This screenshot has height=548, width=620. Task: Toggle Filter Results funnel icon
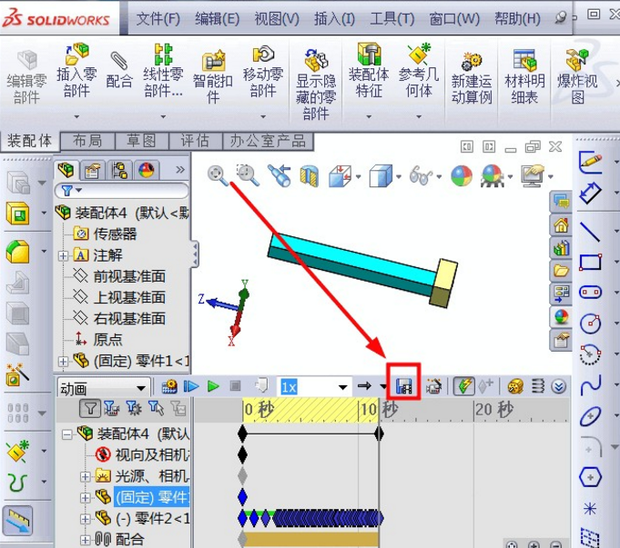pyautogui.click(x=178, y=408)
